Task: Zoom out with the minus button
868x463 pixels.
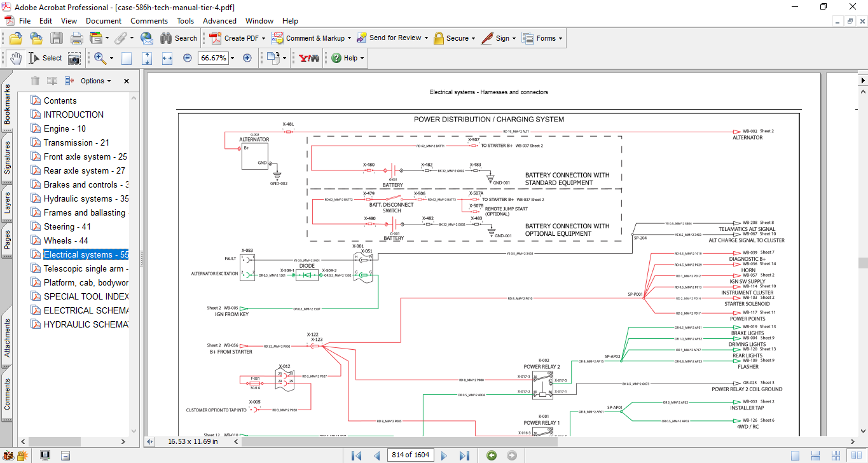Action: pyautogui.click(x=188, y=58)
